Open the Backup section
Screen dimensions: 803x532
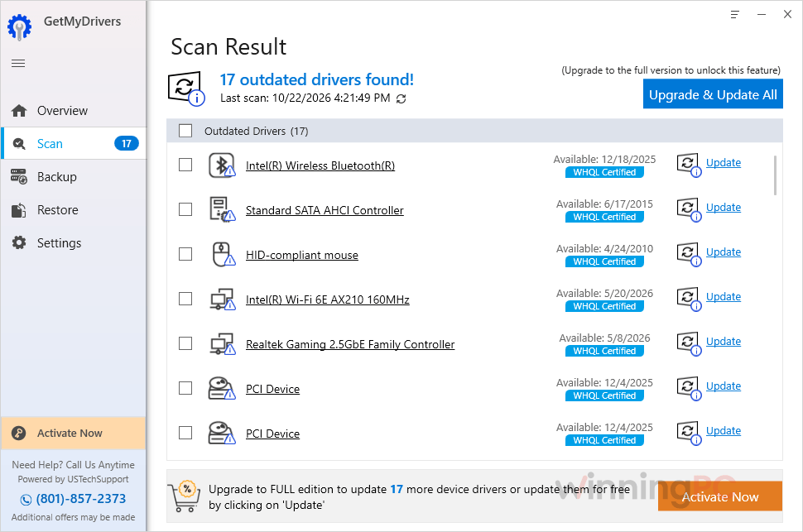pos(73,177)
